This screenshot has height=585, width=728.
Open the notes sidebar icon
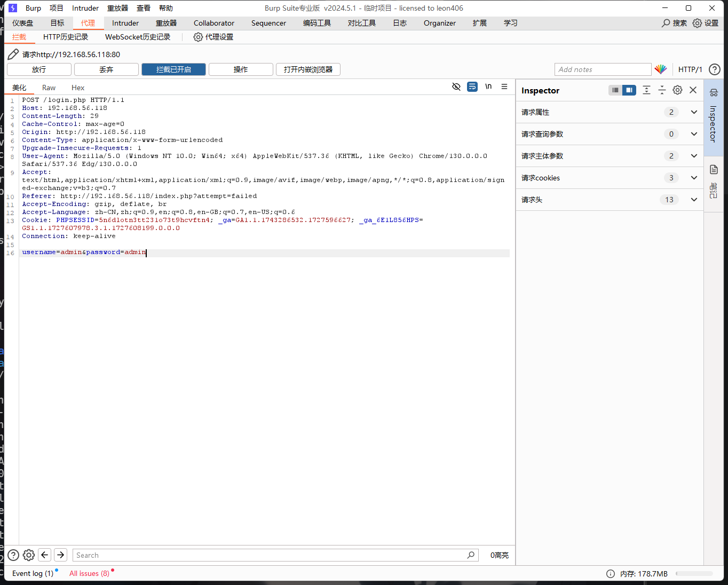point(714,170)
